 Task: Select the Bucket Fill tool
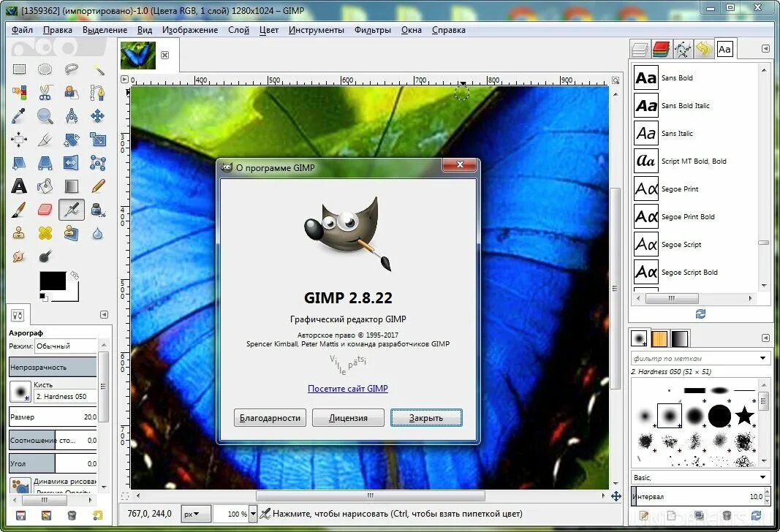tap(45, 186)
